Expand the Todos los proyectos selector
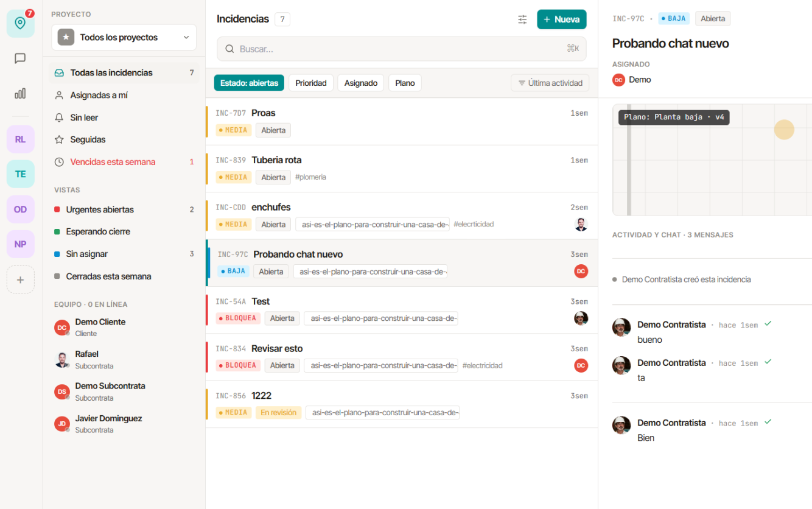Screen dimensions: 812x509 [x=124, y=38]
